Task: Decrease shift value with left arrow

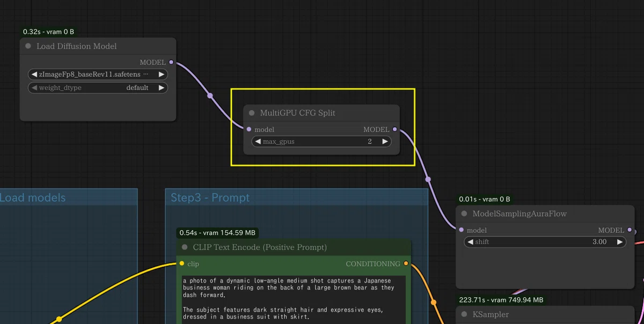Action: pyautogui.click(x=471, y=242)
